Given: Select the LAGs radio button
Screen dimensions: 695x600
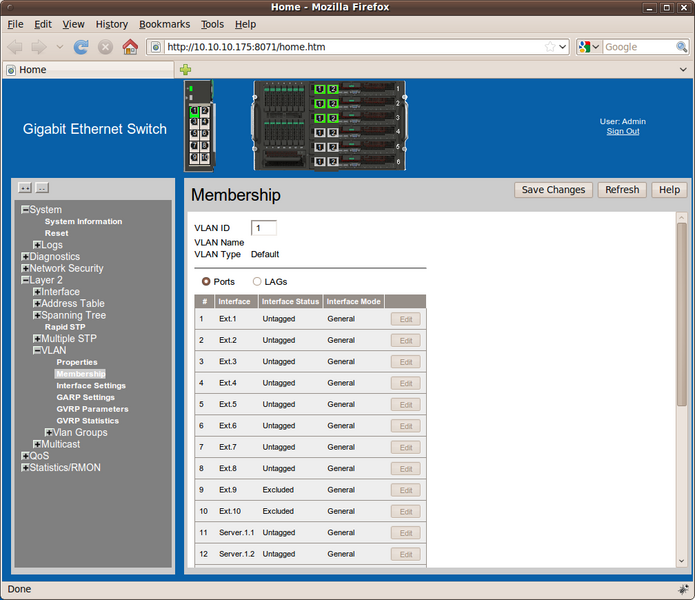Looking at the screenshot, I should pyautogui.click(x=257, y=281).
